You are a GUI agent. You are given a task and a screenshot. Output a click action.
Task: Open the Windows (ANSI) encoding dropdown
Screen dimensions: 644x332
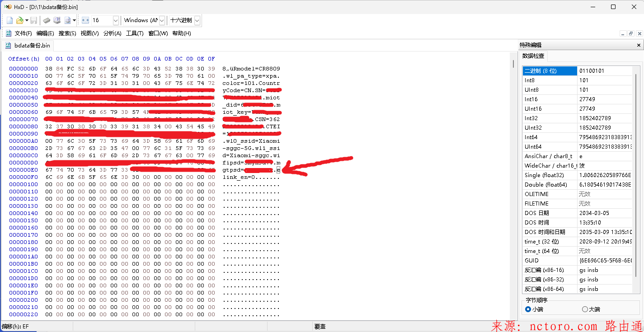pos(162,20)
